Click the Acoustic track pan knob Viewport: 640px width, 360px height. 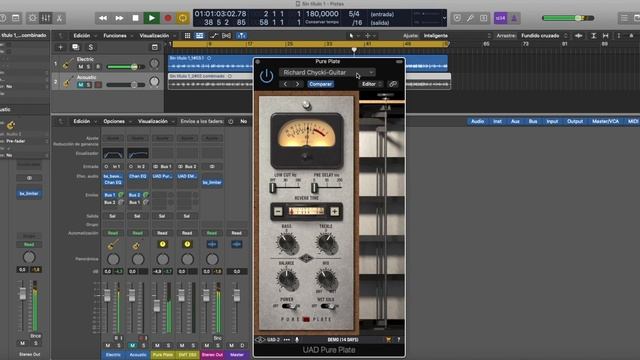click(154, 82)
